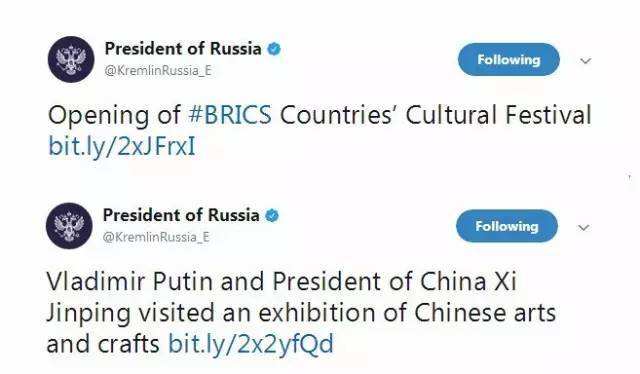Click 'and crafts' text before the bit.ly link
The image size is (640, 374).
tap(103, 344)
